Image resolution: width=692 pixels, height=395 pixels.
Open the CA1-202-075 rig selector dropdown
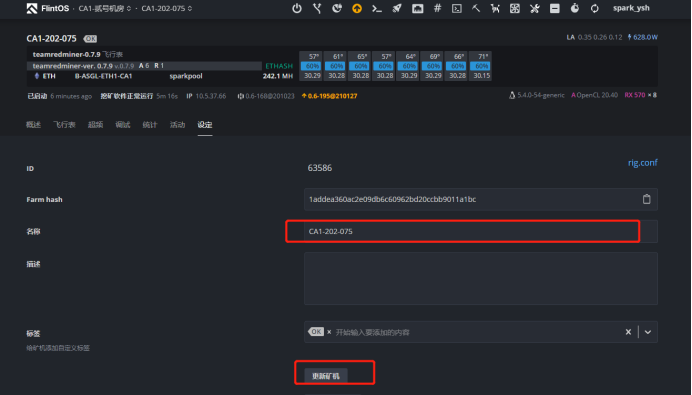click(167, 8)
